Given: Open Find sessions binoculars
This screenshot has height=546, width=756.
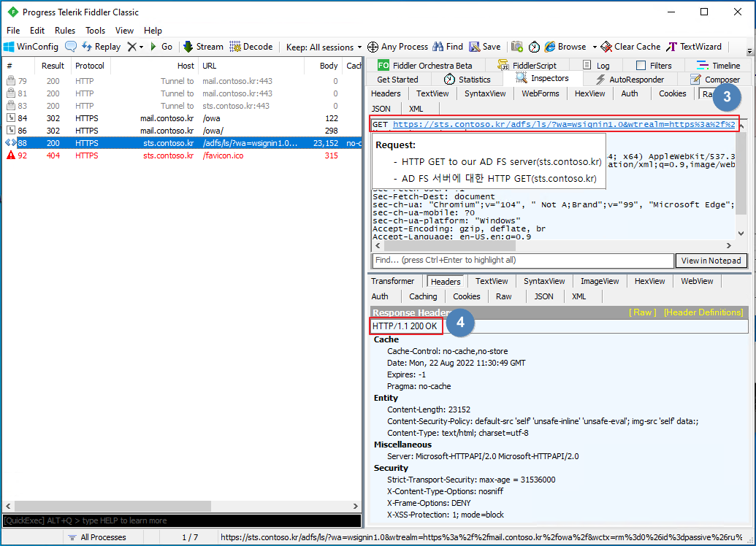Looking at the screenshot, I should (x=448, y=47).
